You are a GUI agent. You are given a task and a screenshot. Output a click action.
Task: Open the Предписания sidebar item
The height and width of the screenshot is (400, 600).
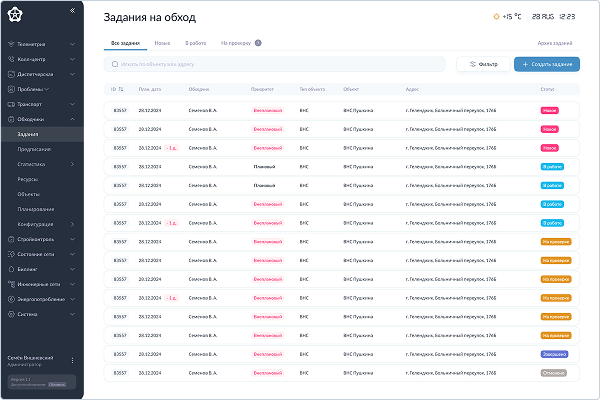[x=34, y=149]
